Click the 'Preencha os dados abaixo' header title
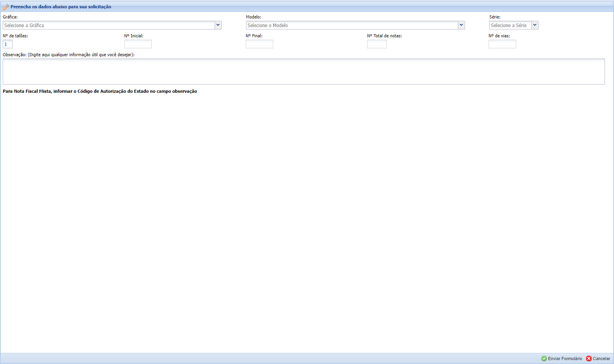The height and width of the screenshot is (364, 614). pyautogui.click(x=61, y=7)
